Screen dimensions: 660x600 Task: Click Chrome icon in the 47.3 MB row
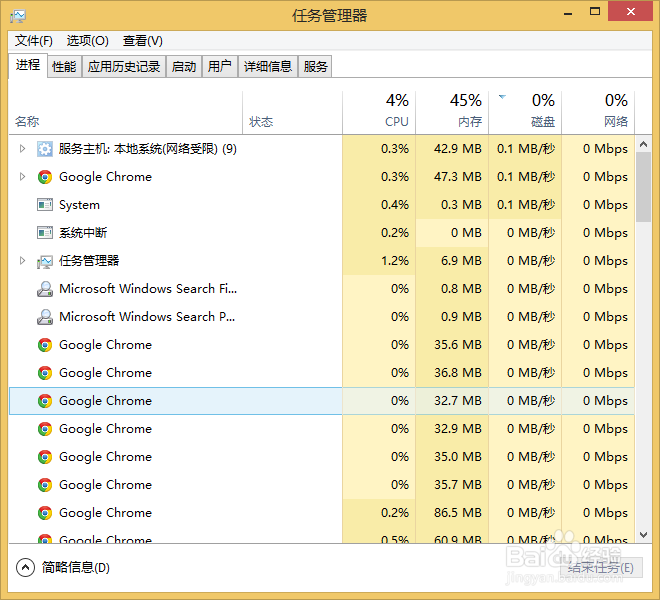[45, 177]
